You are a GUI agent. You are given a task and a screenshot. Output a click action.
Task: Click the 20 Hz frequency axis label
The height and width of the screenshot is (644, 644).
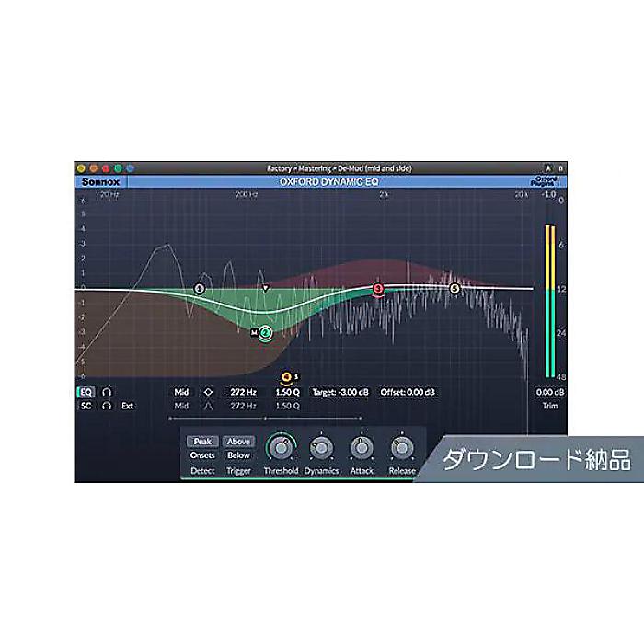tap(109, 195)
